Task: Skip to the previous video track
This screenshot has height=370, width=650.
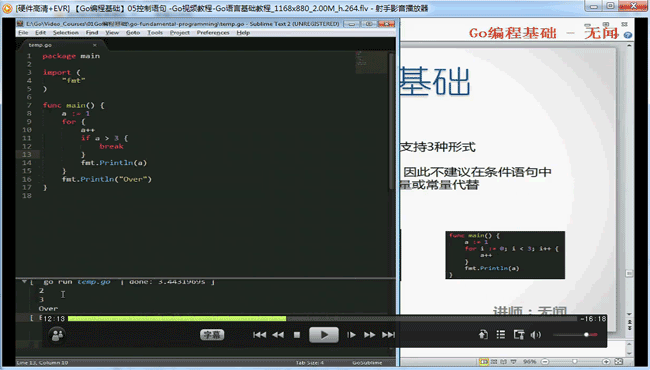Action: coord(260,335)
